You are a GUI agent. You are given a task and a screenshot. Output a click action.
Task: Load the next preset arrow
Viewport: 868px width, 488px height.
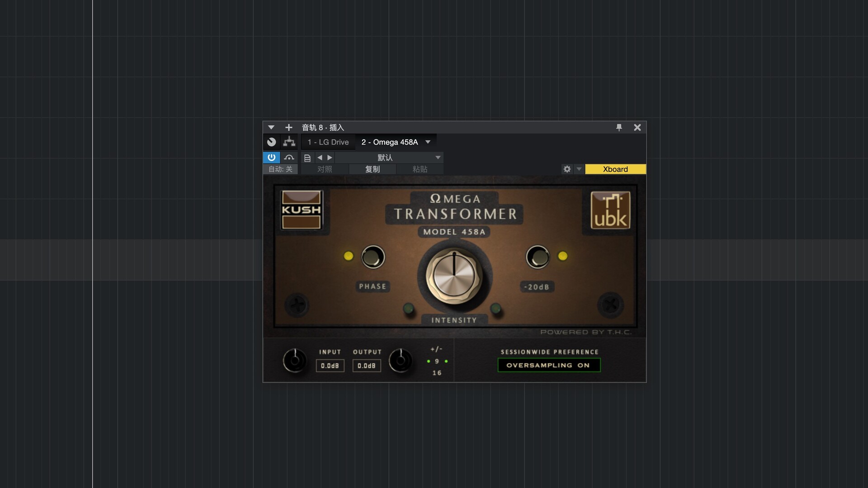(x=330, y=157)
